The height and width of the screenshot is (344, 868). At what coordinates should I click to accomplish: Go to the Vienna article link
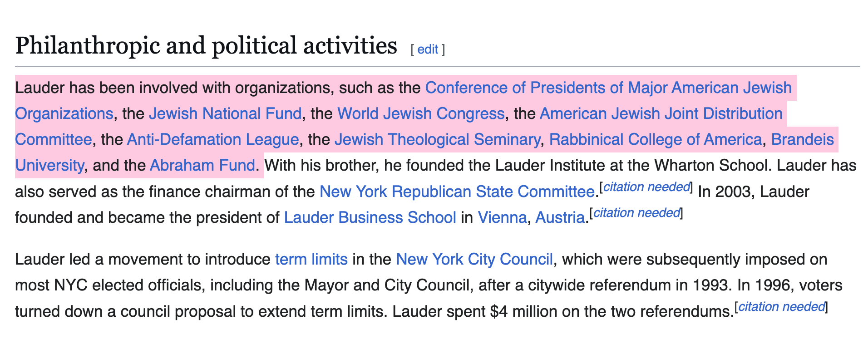(502, 217)
